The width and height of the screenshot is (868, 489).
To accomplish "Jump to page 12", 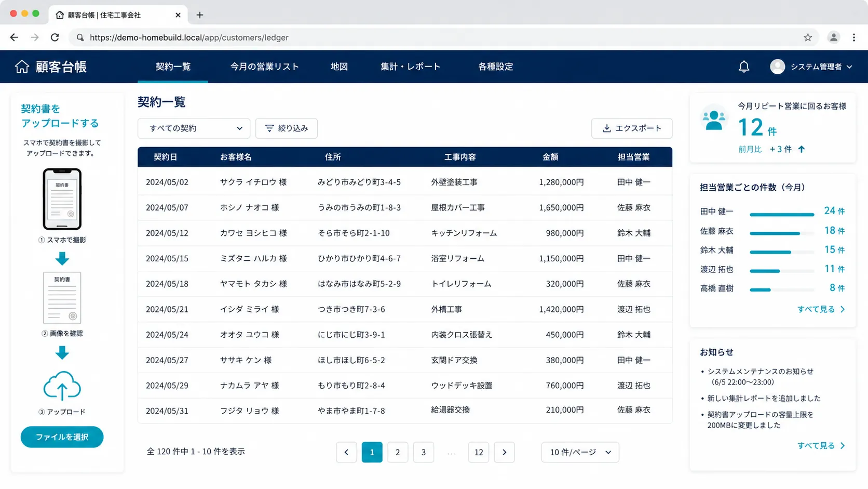I will (479, 452).
